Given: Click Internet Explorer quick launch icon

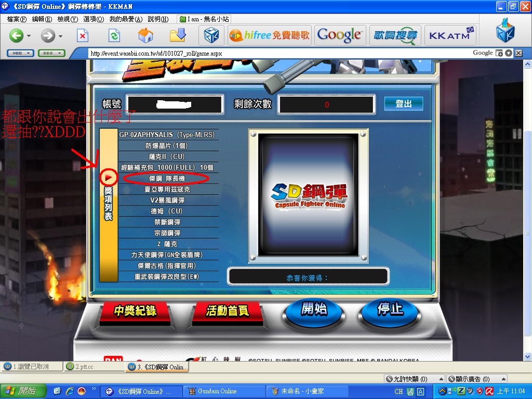Looking at the screenshot, I should pyautogui.click(x=70, y=391).
